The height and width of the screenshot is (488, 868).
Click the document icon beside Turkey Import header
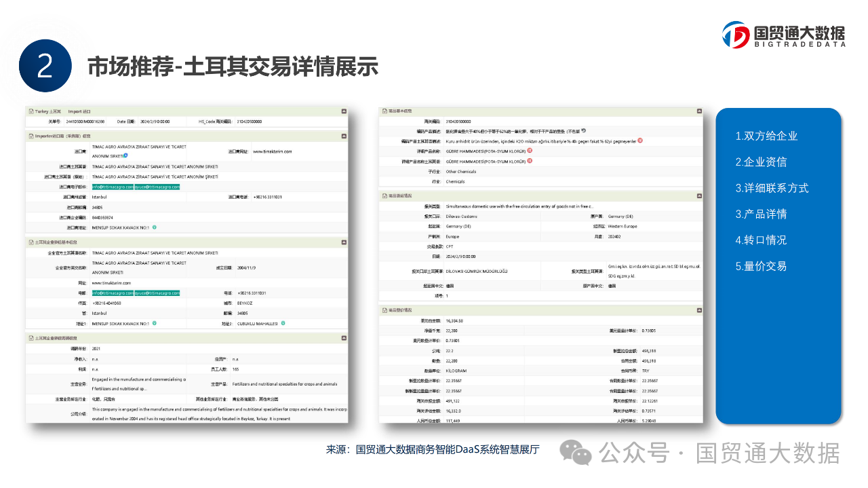tap(30, 111)
